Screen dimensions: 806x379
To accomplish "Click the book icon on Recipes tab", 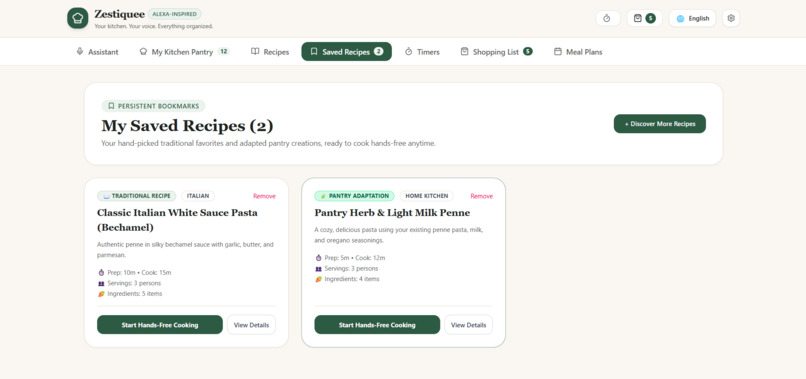I will click(255, 52).
